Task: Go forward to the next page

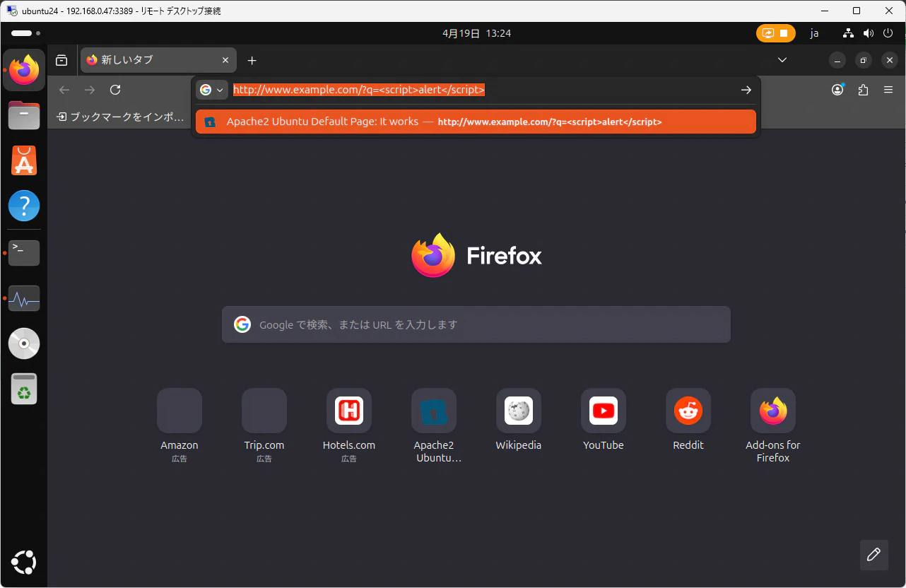Action: coord(90,90)
